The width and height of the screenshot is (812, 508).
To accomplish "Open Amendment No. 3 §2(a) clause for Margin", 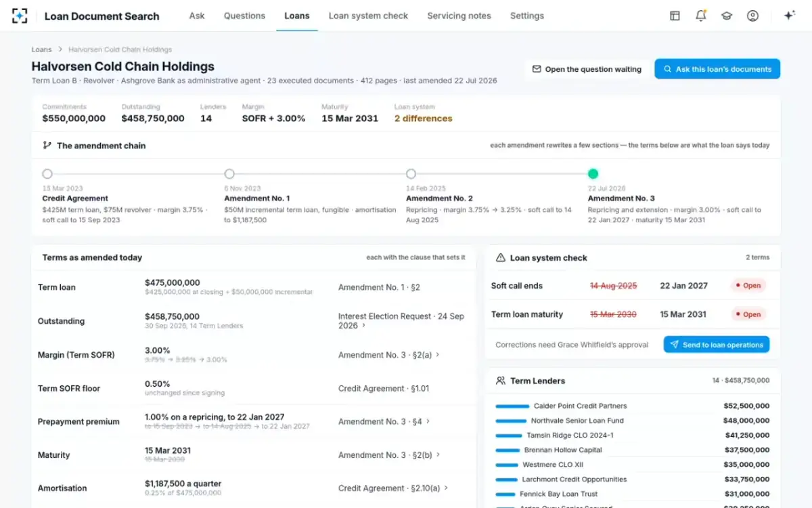I will pos(389,355).
